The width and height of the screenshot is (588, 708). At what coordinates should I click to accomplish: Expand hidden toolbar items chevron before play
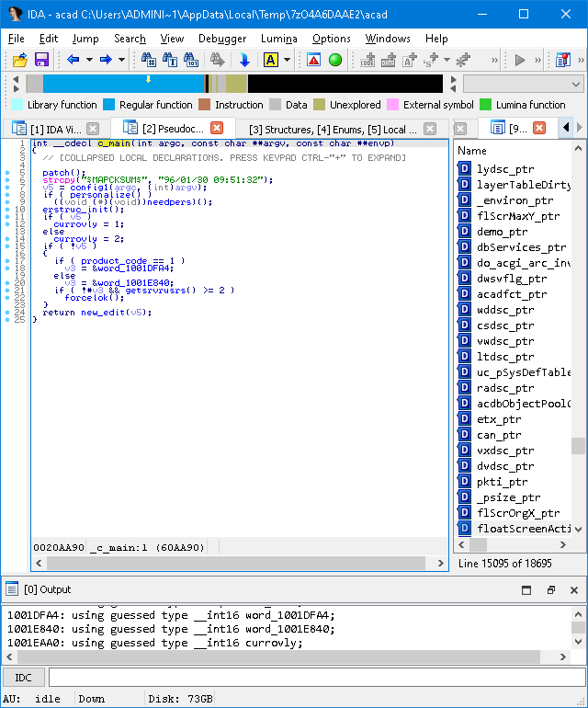coord(494,60)
